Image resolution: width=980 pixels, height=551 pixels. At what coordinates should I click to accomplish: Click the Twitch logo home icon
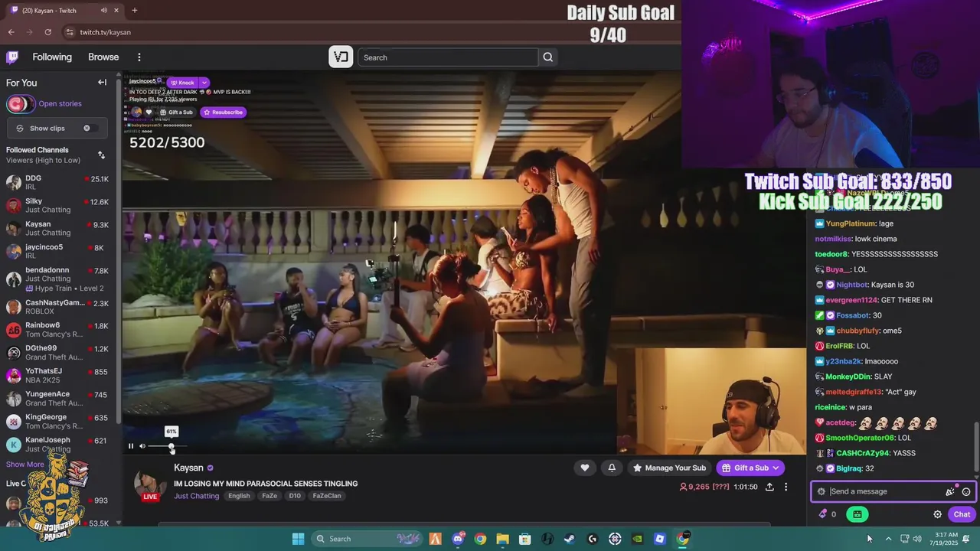[x=12, y=57]
